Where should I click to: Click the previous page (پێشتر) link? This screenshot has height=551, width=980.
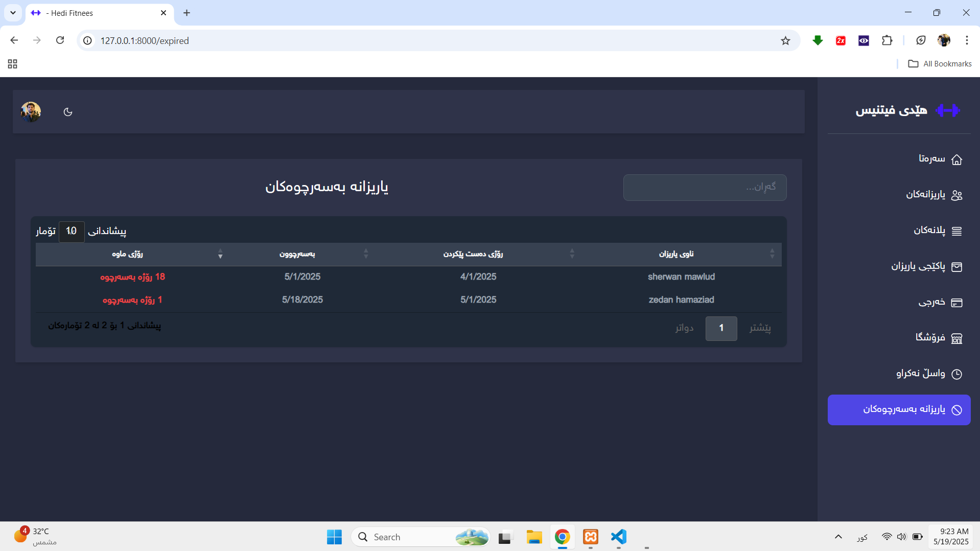(x=760, y=328)
